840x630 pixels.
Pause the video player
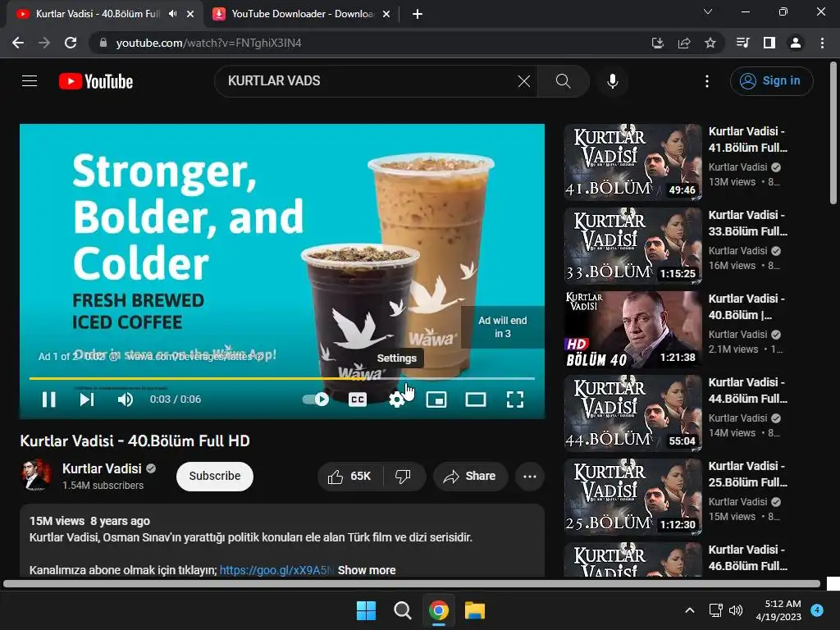coord(48,399)
